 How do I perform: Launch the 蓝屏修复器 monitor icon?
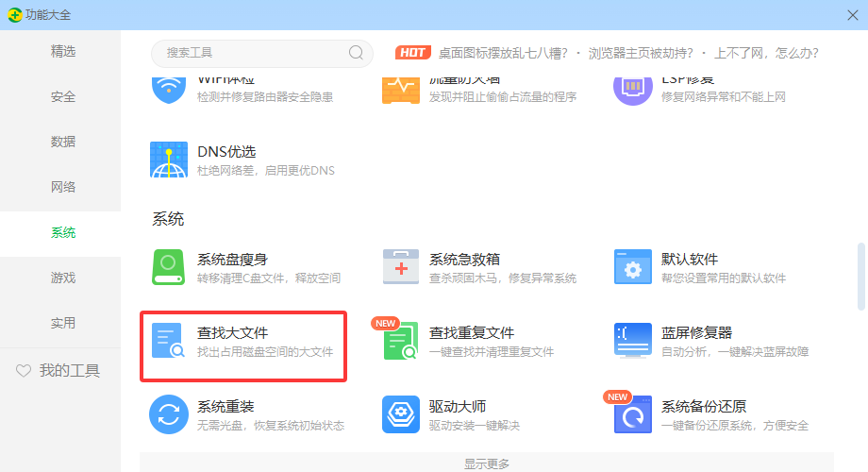tap(633, 341)
